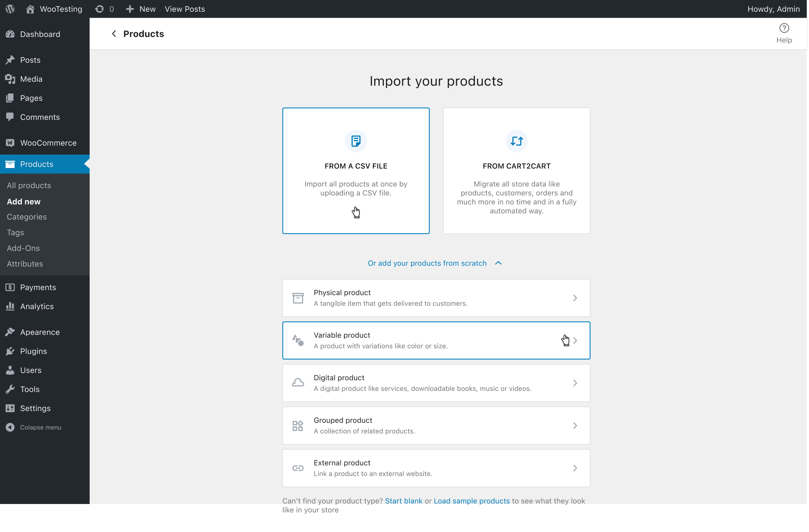The image size is (809, 532).
Task: Select the Media library icon
Action: point(10,79)
